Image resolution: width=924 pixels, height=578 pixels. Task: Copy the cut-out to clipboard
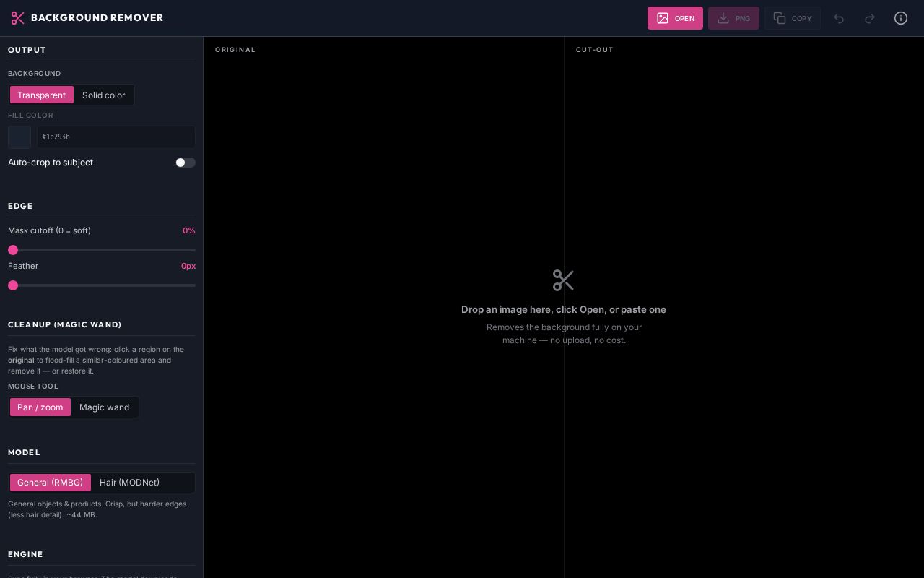(x=793, y=18)
